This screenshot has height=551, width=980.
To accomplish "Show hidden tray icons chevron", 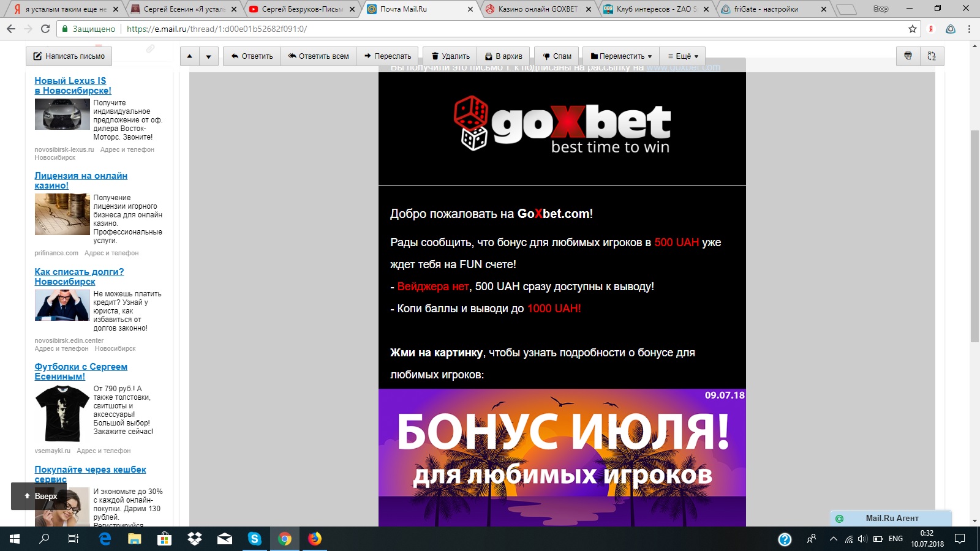I will pos(833,539).
